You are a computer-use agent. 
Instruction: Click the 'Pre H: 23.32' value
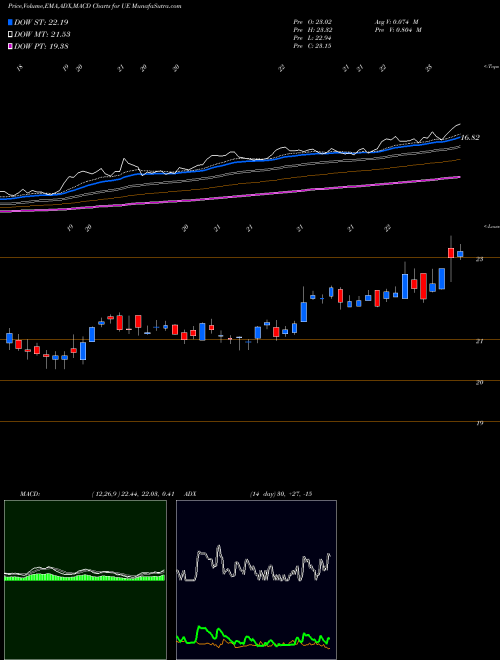coord(313,30)
